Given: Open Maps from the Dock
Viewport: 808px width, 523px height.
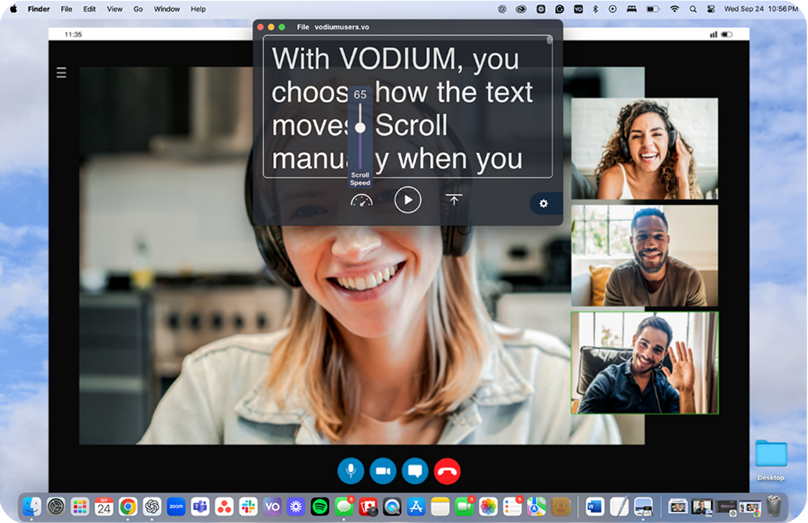Looking at the screenshot, I should [x=536, y=507].
